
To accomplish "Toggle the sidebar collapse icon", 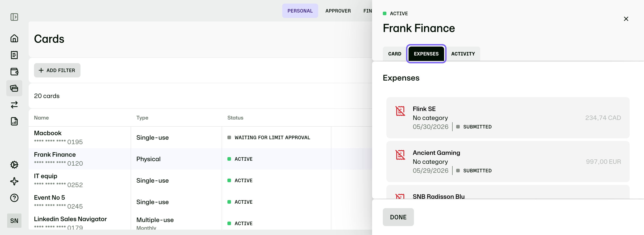I will click(x=14, y=17).
